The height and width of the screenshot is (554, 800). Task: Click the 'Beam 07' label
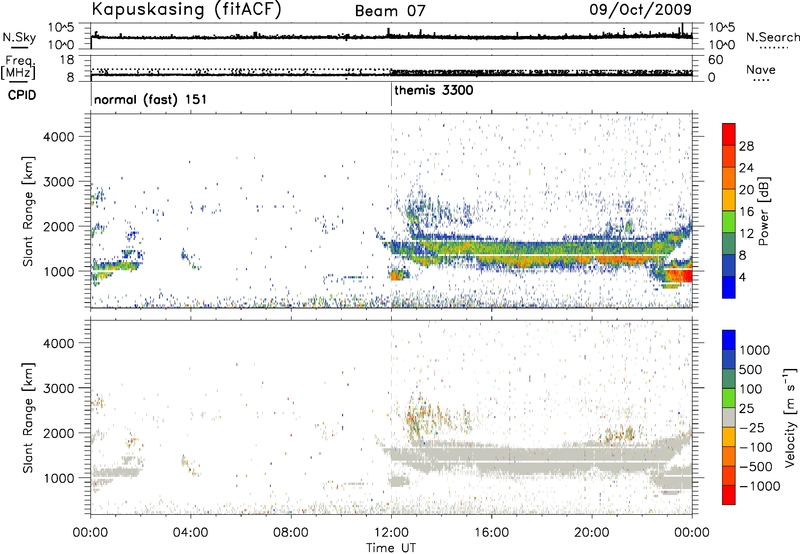pyautogui.click(x=390, y=11)
